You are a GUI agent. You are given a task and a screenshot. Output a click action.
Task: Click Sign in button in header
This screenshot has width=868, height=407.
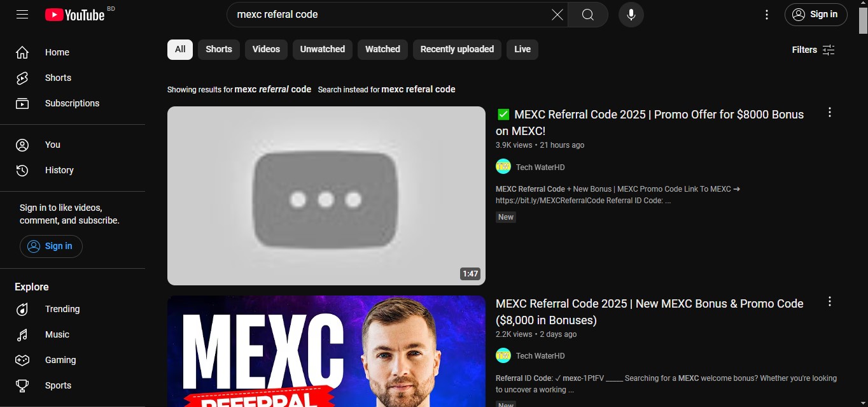click(x=816, y=15)
